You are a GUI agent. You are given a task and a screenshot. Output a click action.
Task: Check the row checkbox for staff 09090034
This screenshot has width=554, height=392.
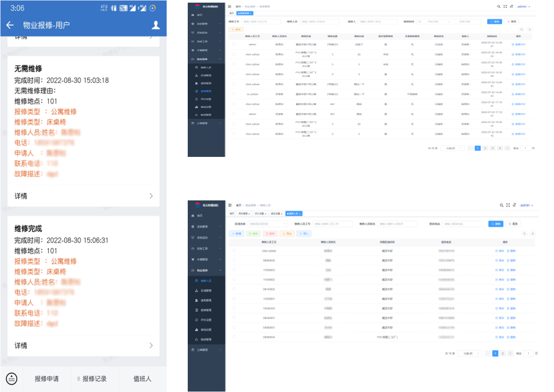(234, 337)
